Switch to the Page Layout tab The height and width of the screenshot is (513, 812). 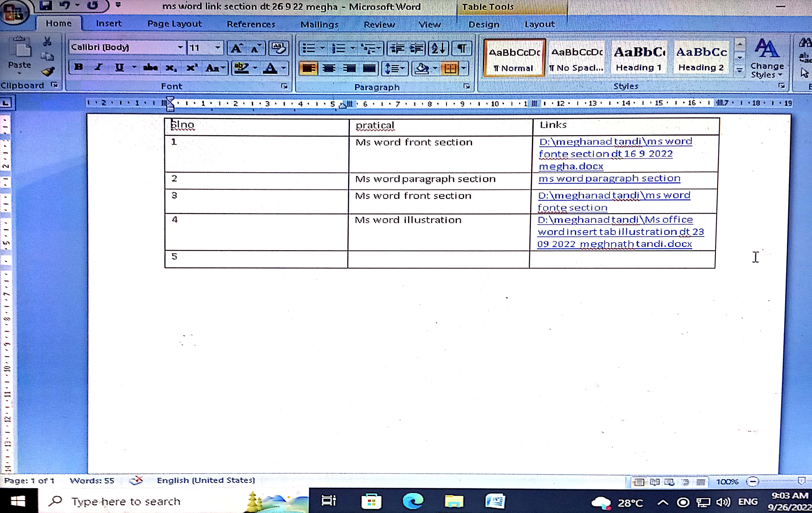pyautogui.click(x=174, y=24)
